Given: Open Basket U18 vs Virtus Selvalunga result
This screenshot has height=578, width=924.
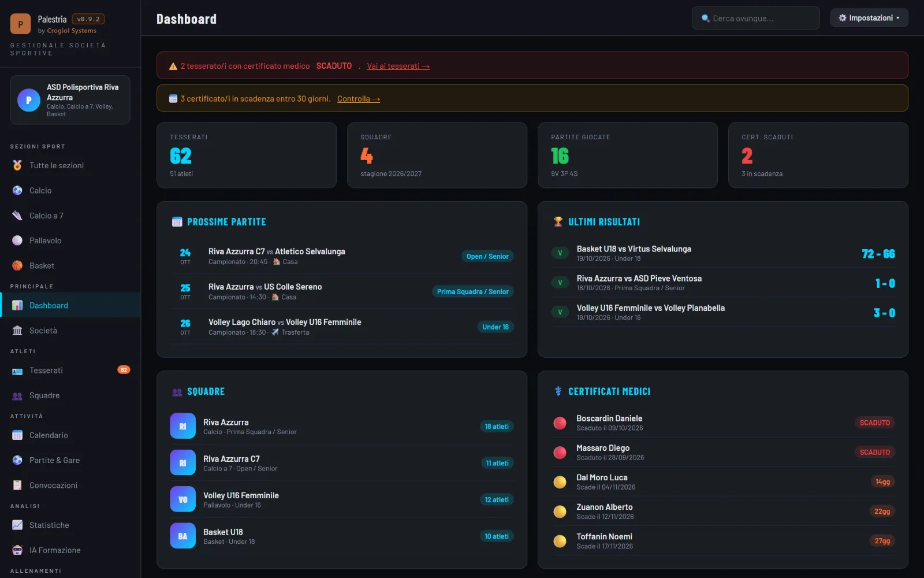Looking at the screenshot, I should coord(723,253).
